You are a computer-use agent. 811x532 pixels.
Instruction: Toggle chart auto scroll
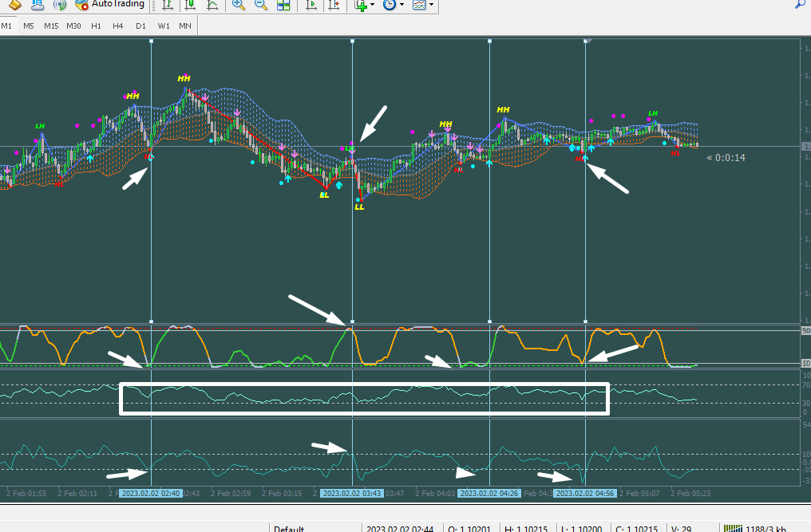click(311, 5)
